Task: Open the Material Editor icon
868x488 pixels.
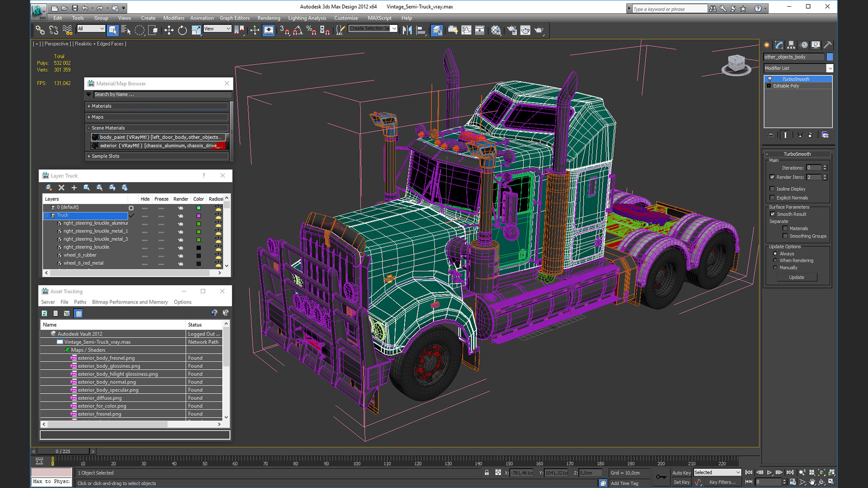Action: [496, 30]
